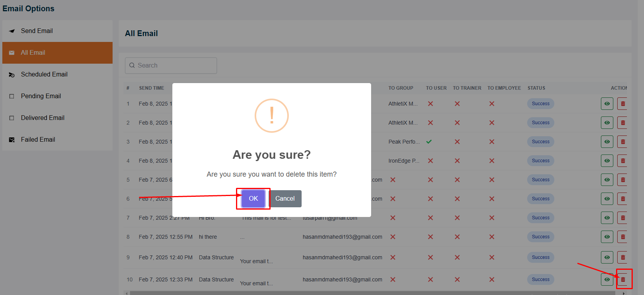Click the Failed Email envelope icon

pyautogui.click(x=12, y=140)
